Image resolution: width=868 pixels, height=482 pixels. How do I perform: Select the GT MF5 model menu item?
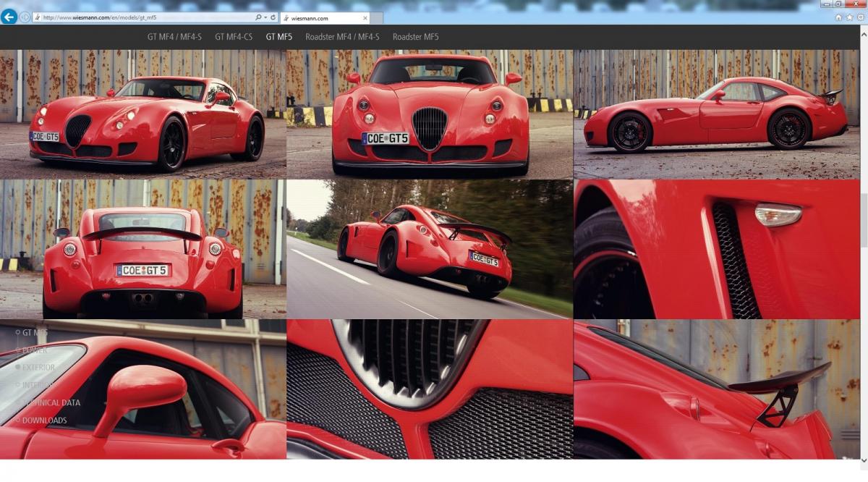tap(279, 37)
